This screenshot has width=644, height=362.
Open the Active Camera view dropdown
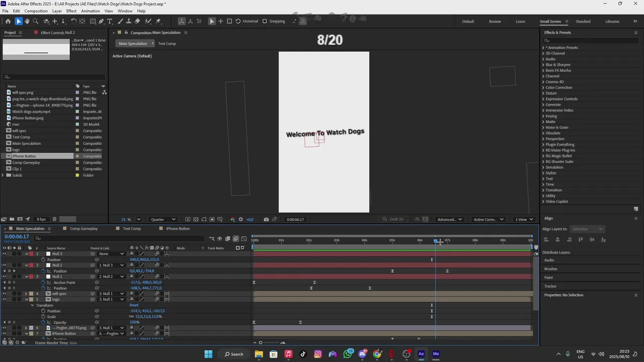pyautogui.click(x=489, y=219)
